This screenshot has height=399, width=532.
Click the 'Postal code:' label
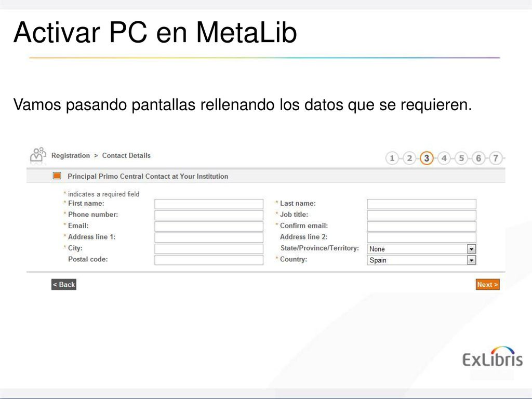point(88,259)
